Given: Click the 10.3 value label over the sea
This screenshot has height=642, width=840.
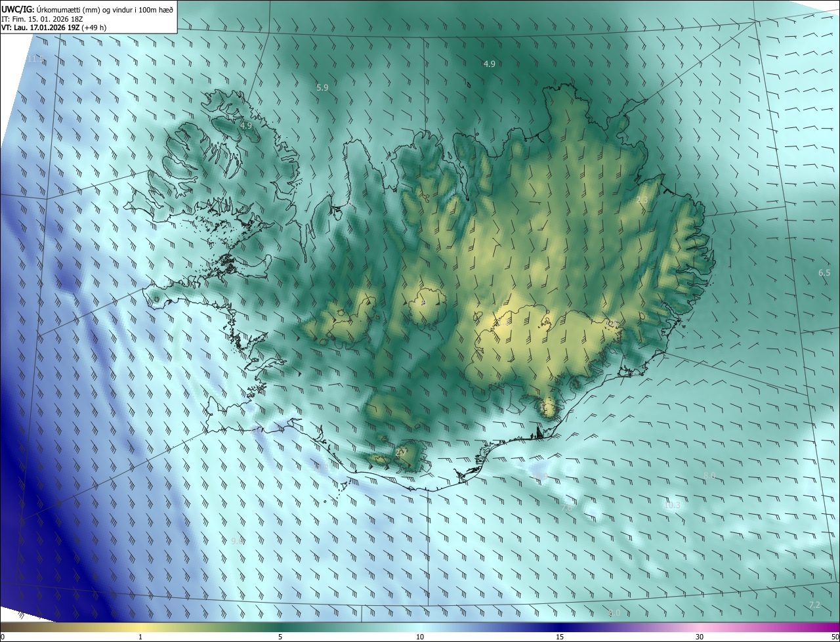Looking at the screenshot, I should click(x=672, y=505).
